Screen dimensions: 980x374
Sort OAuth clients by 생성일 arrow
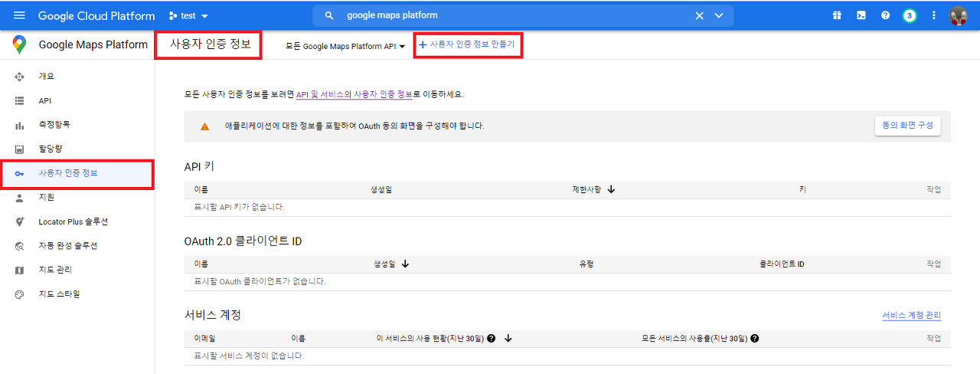pyautogui.click(x=405, y=264)
